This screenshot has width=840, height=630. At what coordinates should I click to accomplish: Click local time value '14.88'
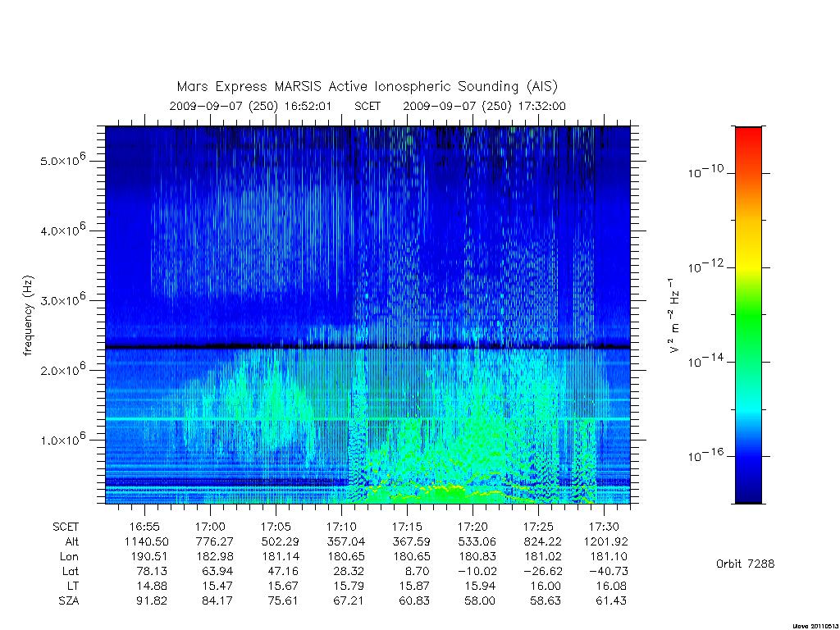pos(152,586)
